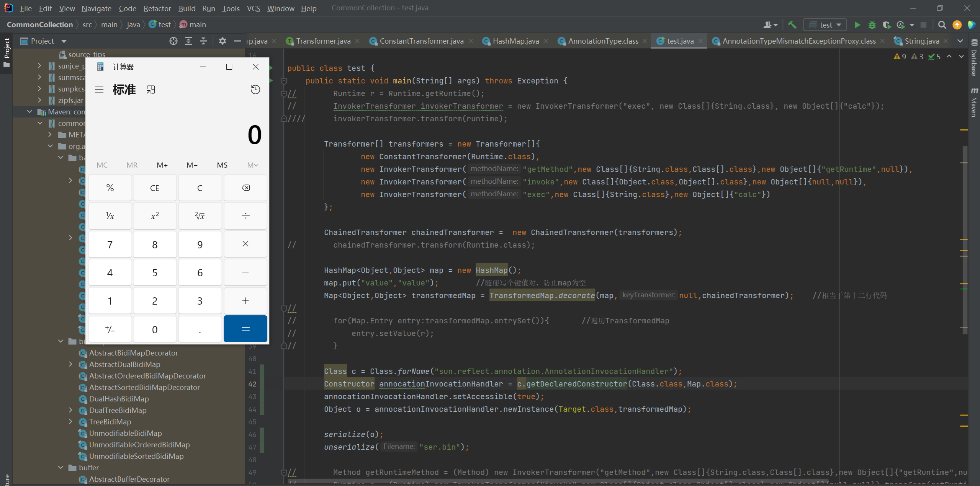The height and width of the screenshot is (486, 980).
Task: Click the Search everywhere icon
Action: coord(942,25)
